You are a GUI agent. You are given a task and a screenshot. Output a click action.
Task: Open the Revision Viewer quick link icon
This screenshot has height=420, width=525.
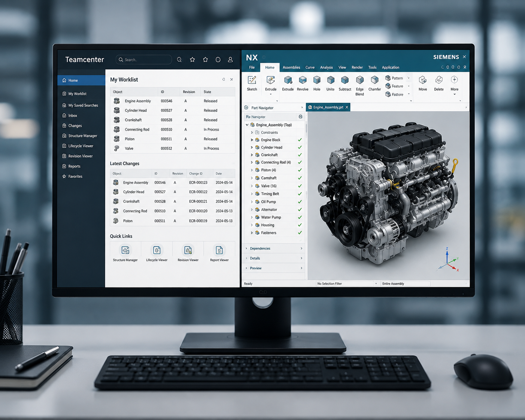(x=188, y=250)
